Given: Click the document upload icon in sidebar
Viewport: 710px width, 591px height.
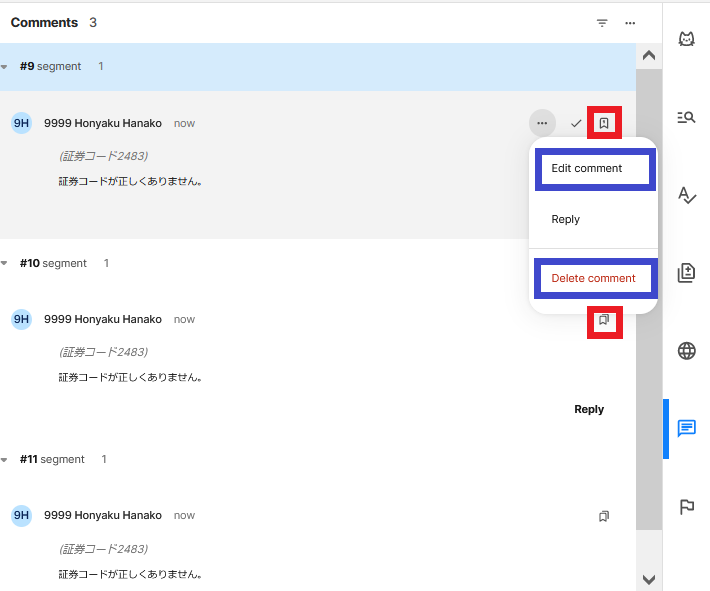Looking at the screenshot, I should click(686, 273).
